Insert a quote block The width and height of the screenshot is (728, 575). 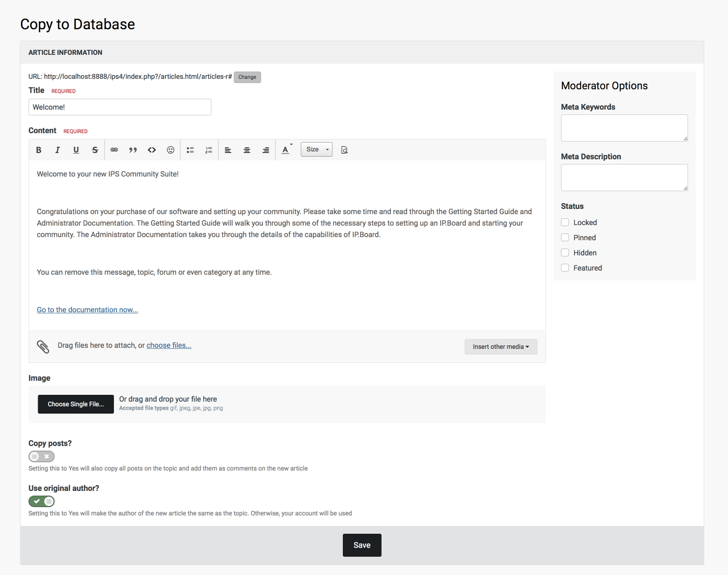coord(133,150)
